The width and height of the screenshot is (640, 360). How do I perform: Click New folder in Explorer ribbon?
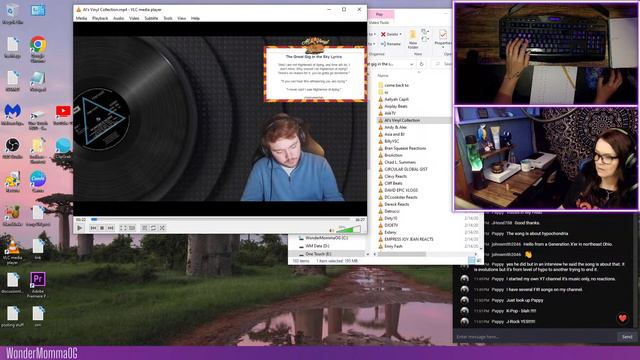(x=413, y=39)
